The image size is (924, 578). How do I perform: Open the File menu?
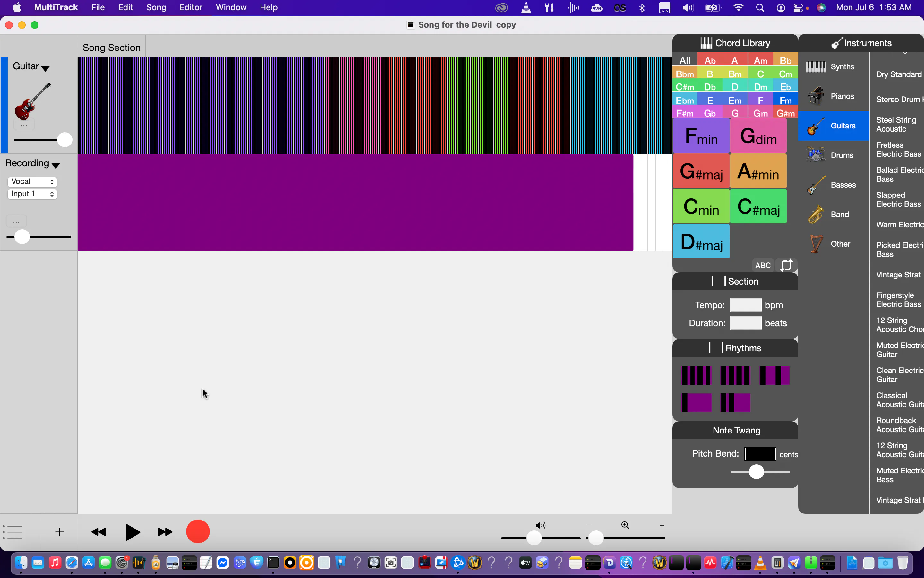point(98,8)
